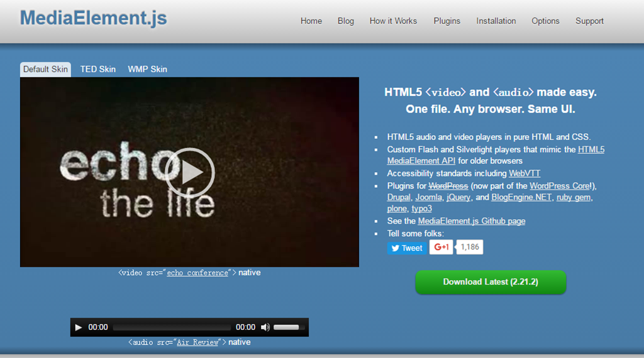The image size is (644, 358).
Task: Go to the Blog page
Action: click(346, 21)
